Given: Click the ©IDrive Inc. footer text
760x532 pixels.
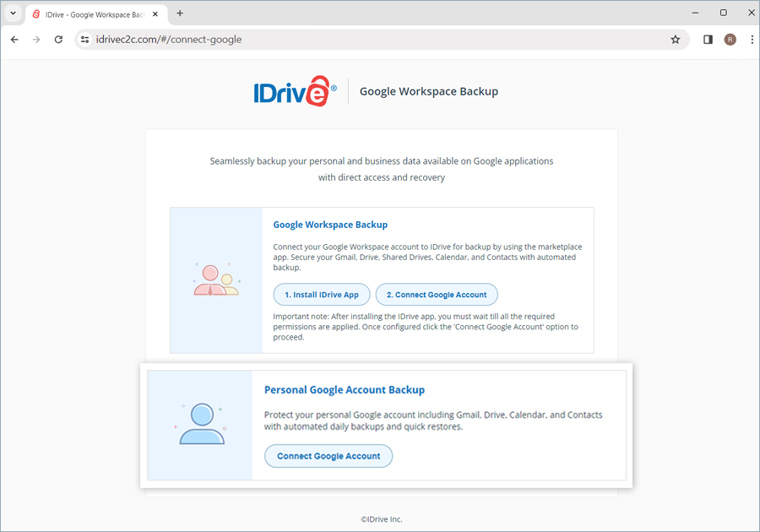Looking at the screenshot, I should (382, 519).
